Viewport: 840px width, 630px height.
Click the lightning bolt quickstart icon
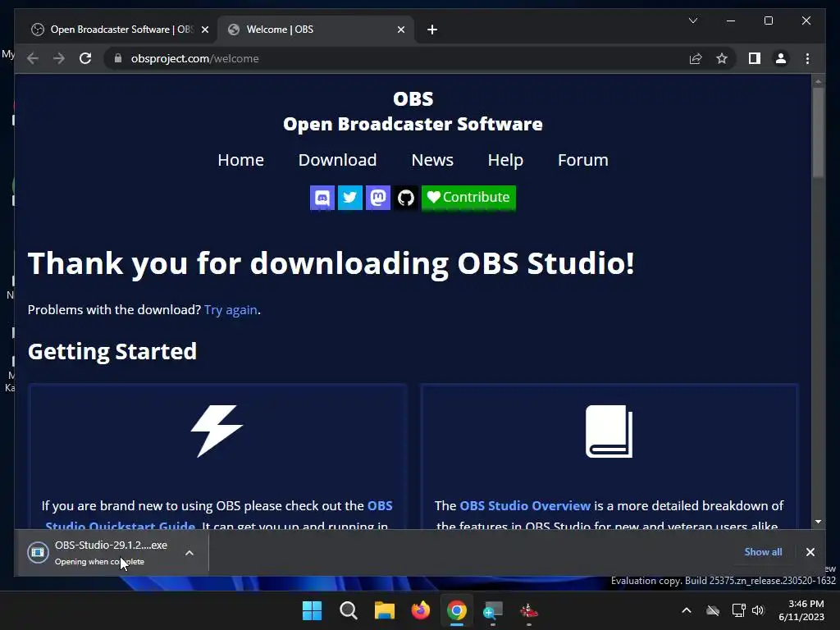pos(217,431)
